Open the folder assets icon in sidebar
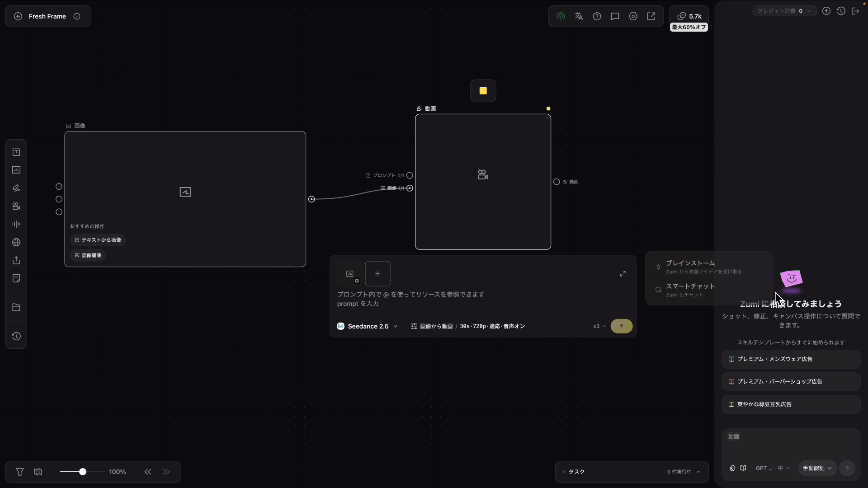 tap(16, 307)
